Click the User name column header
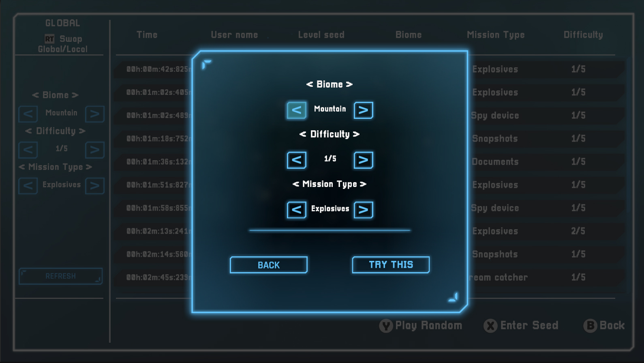Screen dimensions: 644x363 tap(234, 35)
